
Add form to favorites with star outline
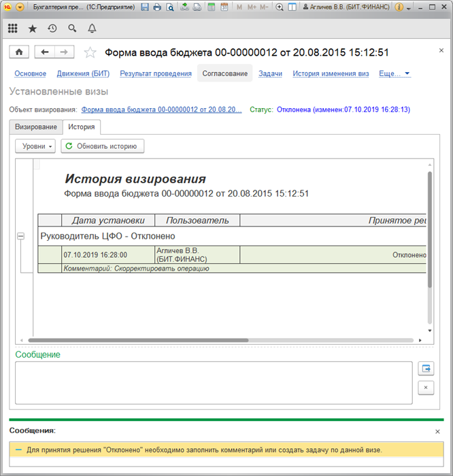(x=90, y=53)
